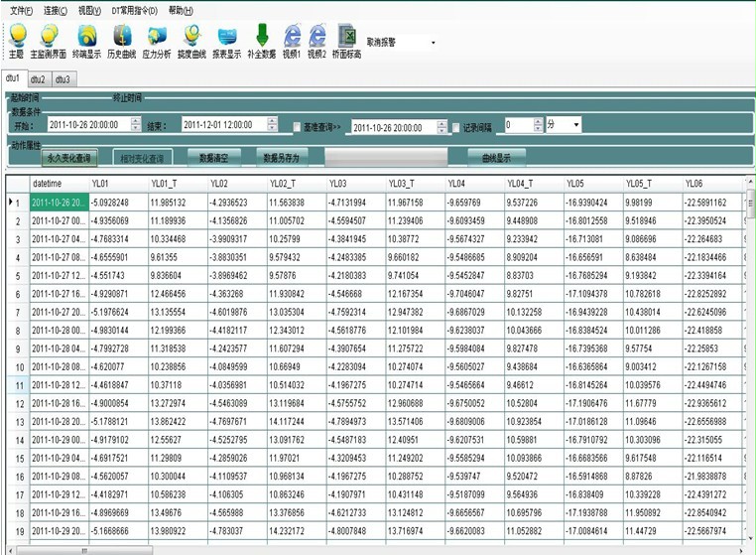Open the 视频1 video icon

292,39
